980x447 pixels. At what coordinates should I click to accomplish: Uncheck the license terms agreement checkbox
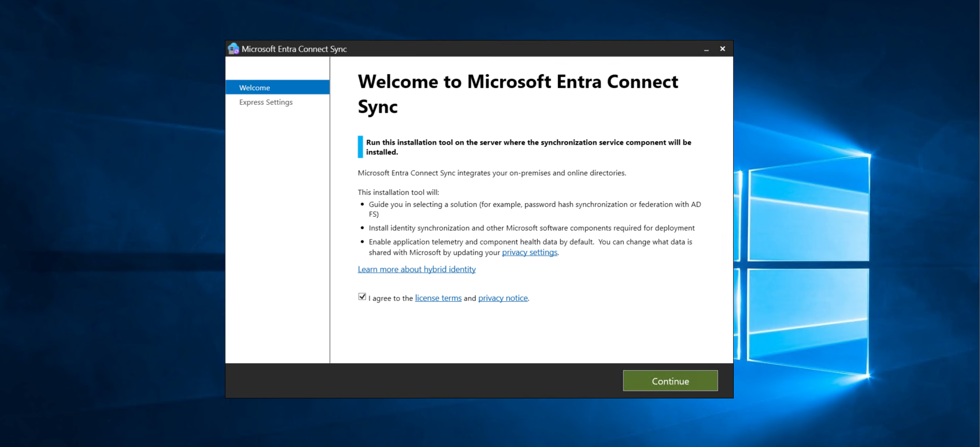click(363, 297)
